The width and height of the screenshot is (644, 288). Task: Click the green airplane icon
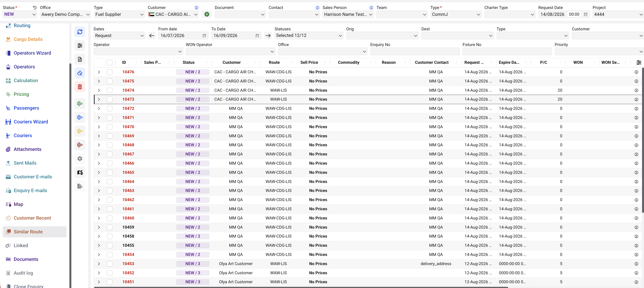point(80,103)
